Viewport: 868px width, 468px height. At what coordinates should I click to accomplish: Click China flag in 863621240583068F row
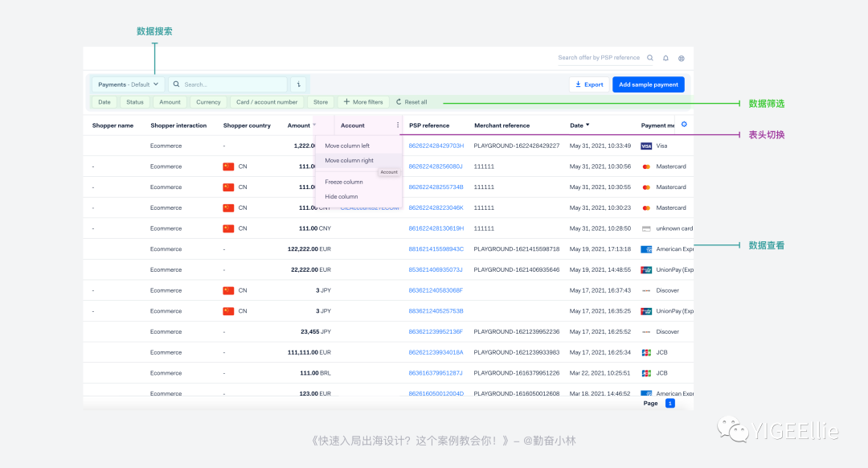[228, 290]
